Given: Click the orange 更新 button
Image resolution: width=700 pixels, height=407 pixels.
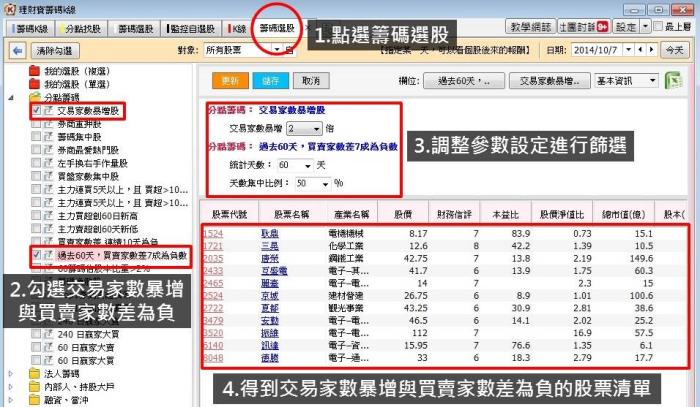Looking at the screenshot, I should pos(230,81).
